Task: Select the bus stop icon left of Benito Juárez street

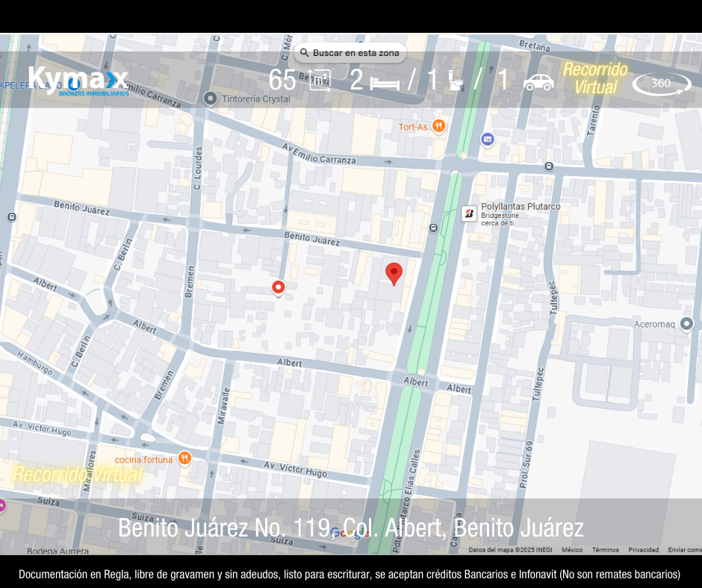Action: [x=12, y=217]
